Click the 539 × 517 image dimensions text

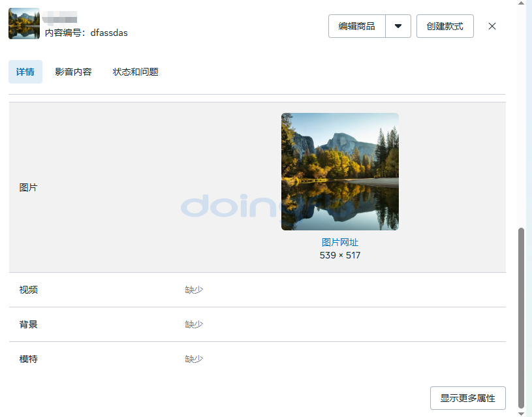[x=339, y=255]
